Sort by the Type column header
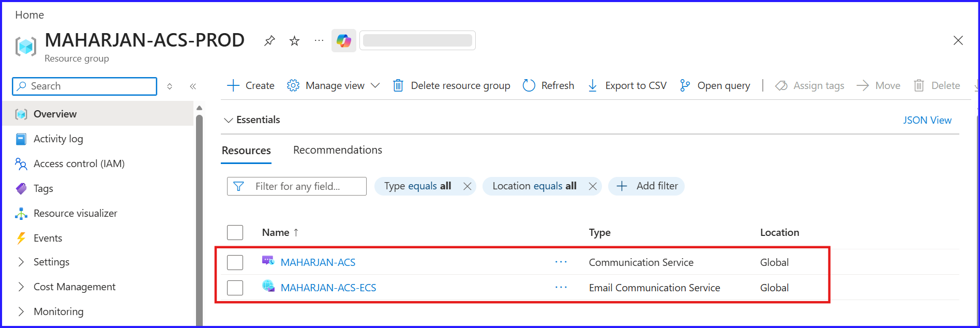This screenshot has height=328, width=980. click(x=599, y=232)
